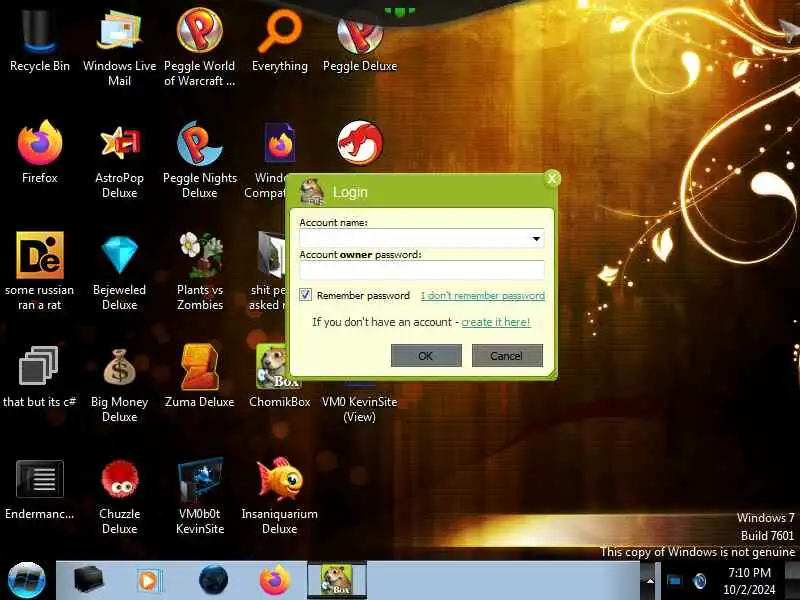Open the black box taskbar icon
Viewport: 800px width, 600px height.
coord(88,580)
